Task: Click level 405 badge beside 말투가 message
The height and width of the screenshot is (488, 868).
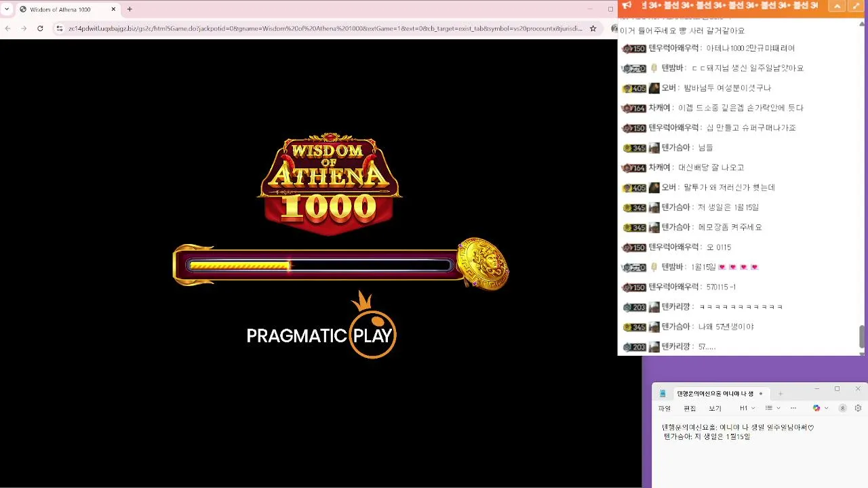Action: click(635, 188)
